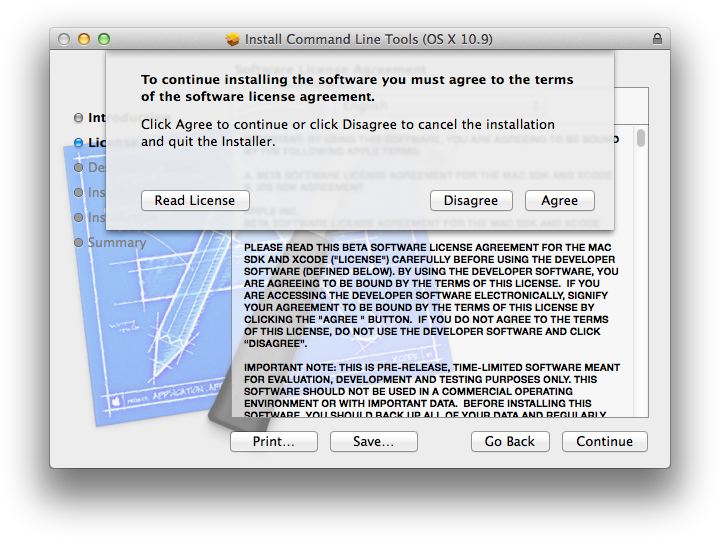Click the 'IMPORTANT NOTE' license paragraph
Screen dimensions: 719x539
[x=431, y=391]
